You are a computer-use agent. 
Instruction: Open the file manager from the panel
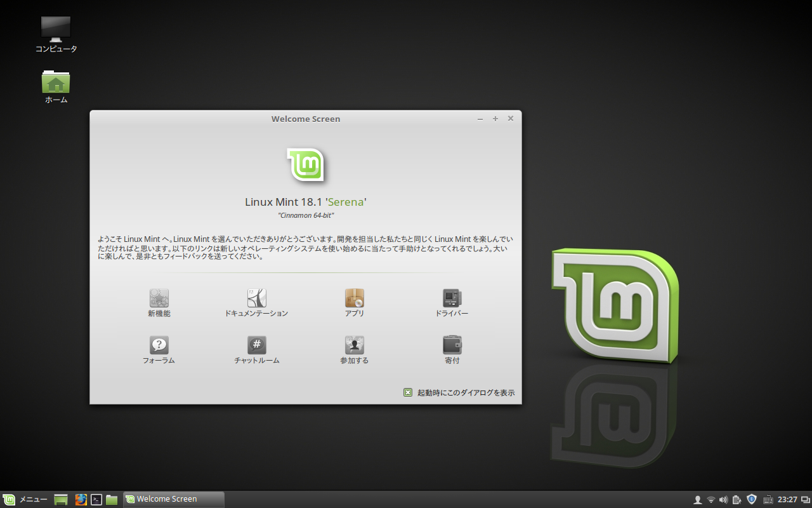(x=112, y=500)
